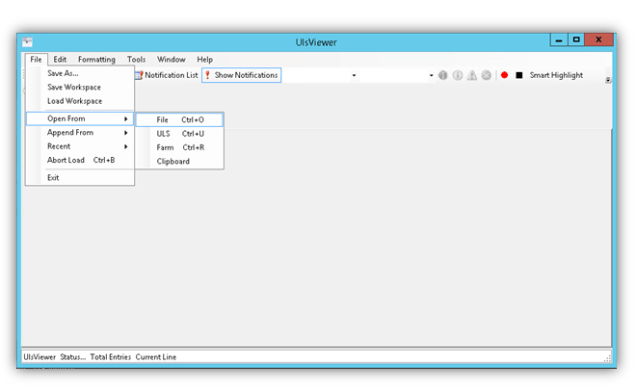Click the window resize grip corner

[607, 358]
